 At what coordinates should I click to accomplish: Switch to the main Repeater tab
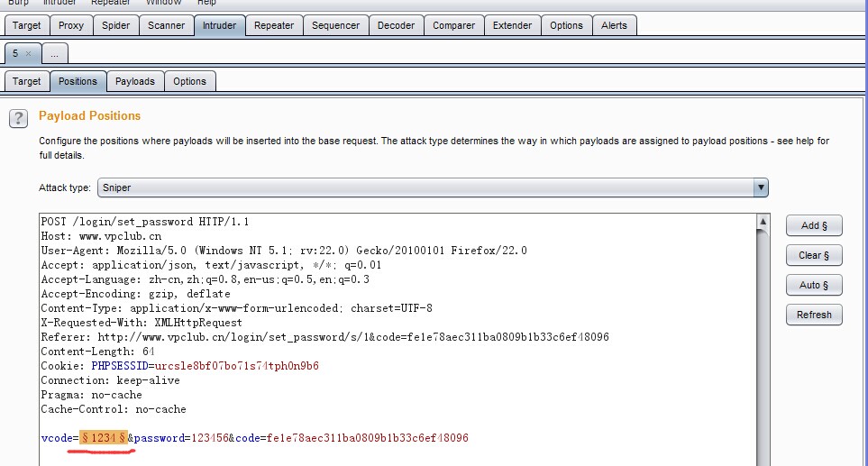coord(274,25)
